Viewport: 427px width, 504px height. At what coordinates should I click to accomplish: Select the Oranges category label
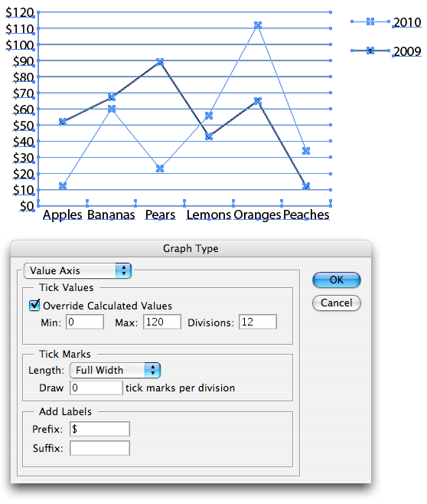(x=257, y=214)
